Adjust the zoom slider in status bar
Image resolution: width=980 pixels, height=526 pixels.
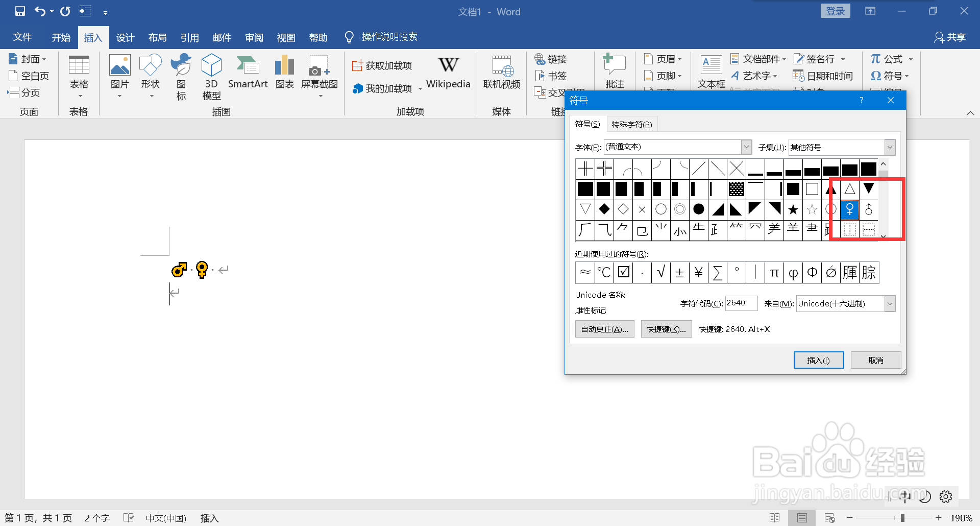902,518
